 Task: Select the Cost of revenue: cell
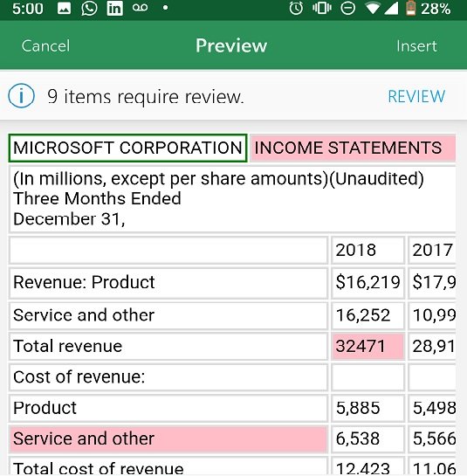[x=168, y=377]
